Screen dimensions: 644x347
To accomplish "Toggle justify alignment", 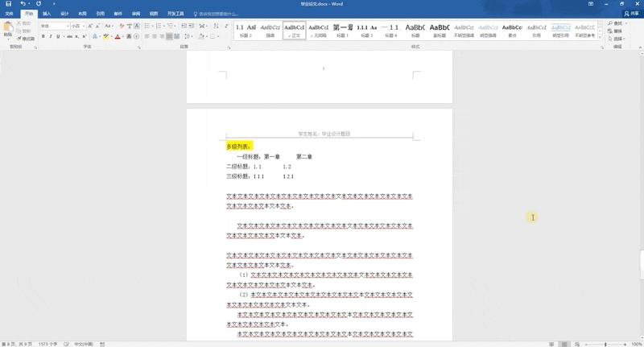I will coord(169,36).
